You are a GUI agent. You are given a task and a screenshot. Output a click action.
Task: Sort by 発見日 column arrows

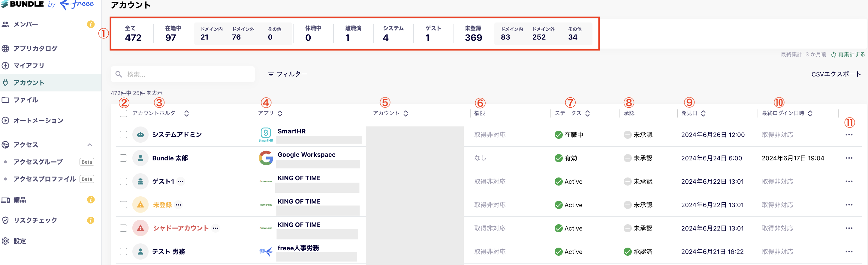[x=703, y=114]
